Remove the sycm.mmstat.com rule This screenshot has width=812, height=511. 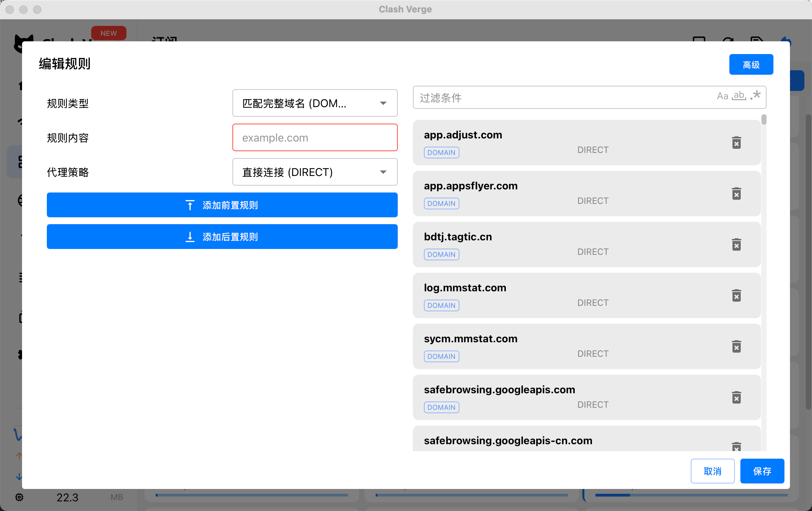(736, 346)
